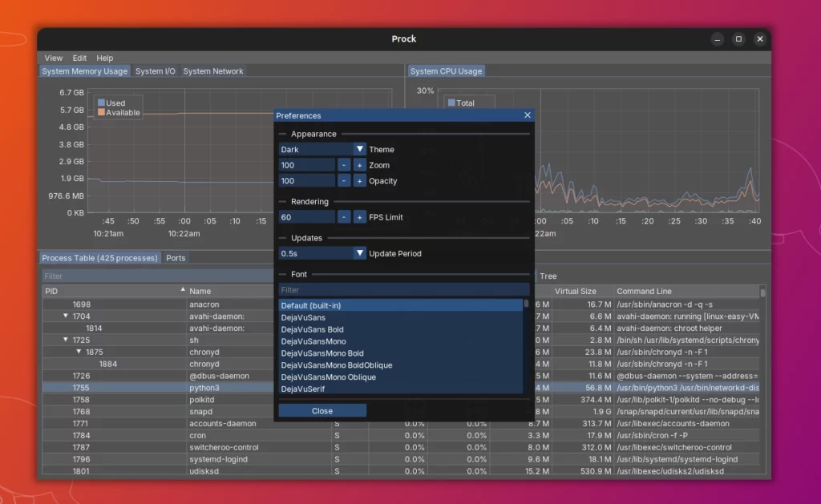Decrease Opacity with minus button
Viewport: 821px width, 504px height.
tap(343, 180)
